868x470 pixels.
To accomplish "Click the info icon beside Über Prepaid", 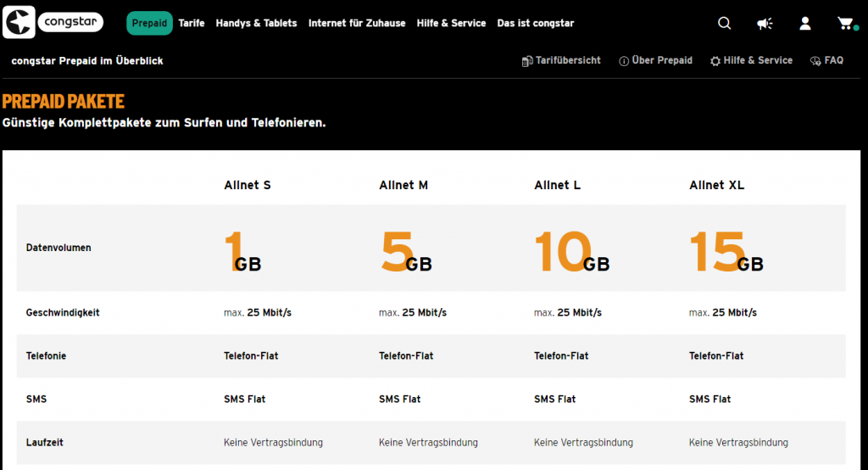I will (624, 61).
